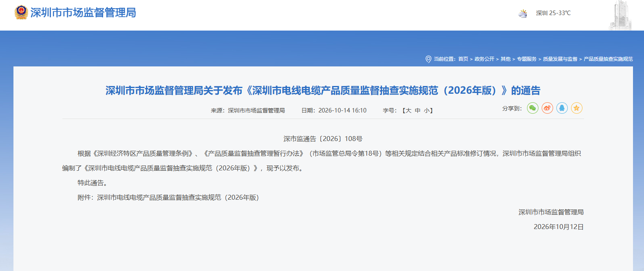Click the document number 深市监通告〔2026〕108号

click(x=323, y=139)
